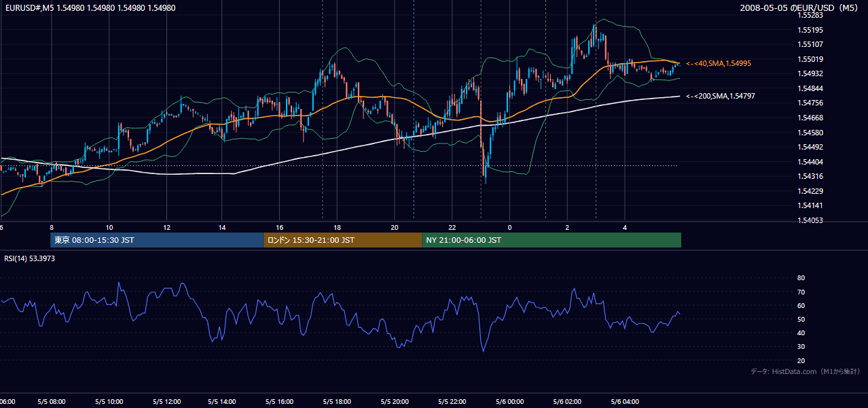Click the 40 SMA label 1.54995
The image size is (868, 408).
[718, 63]
